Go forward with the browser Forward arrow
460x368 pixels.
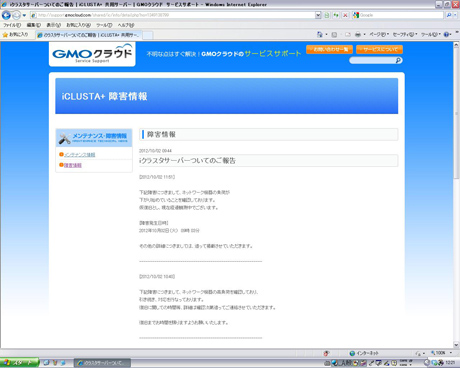(16, 15)
